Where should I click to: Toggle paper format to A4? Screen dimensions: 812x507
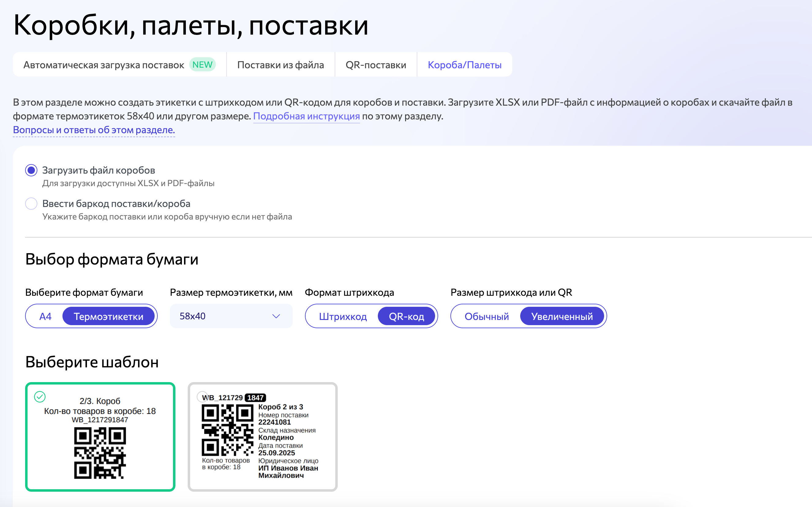(x=45, y=316)
